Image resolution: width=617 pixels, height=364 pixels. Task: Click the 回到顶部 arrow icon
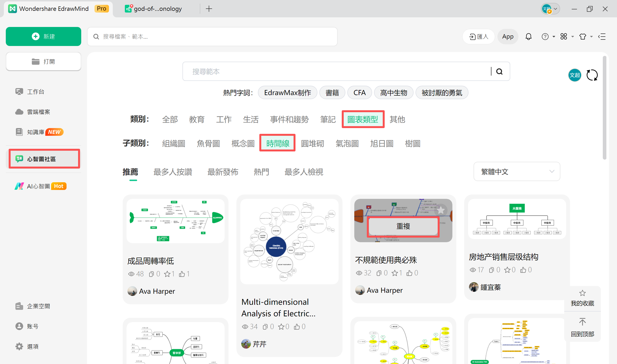click(582, 322)
